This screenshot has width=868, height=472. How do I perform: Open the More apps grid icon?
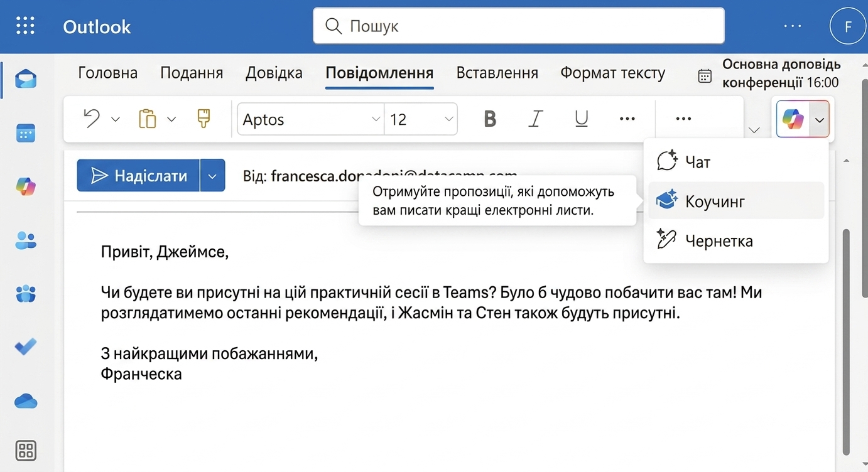[x=26, y=450]
